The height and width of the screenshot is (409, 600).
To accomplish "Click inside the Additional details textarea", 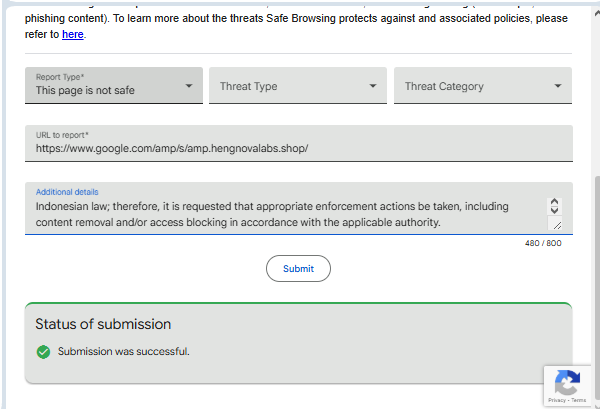I will coord(280,214).
